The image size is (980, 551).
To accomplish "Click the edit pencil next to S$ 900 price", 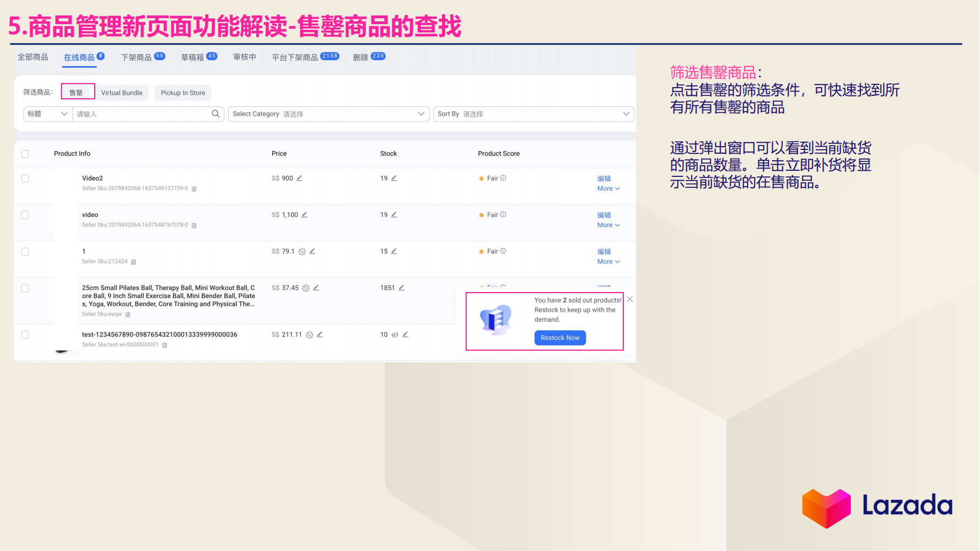I will 299,178.
